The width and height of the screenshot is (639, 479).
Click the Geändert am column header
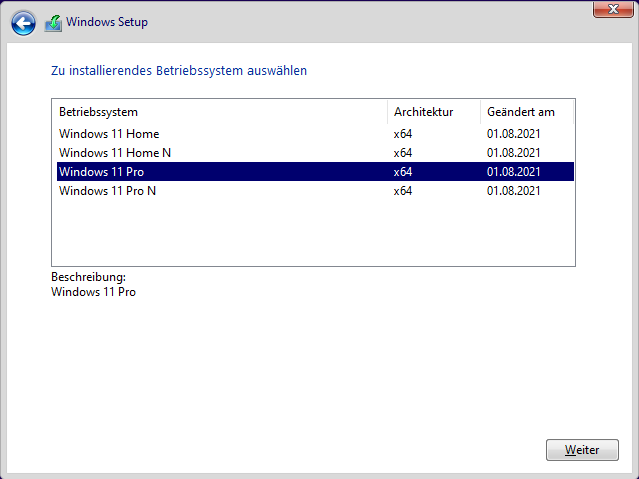(519, 111)
